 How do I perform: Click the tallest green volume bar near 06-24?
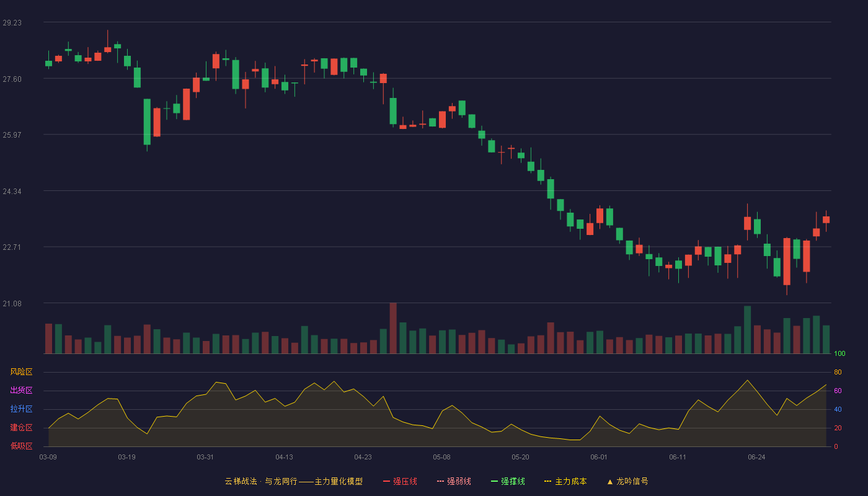[747, 330]
